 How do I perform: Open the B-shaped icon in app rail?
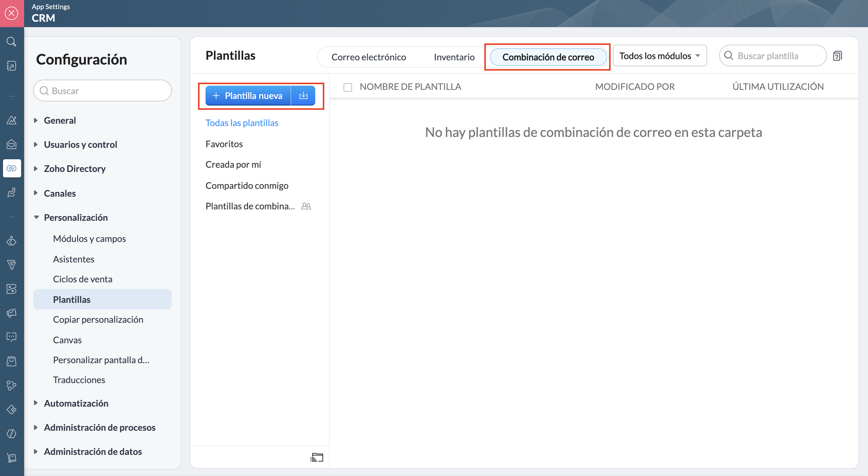[11, 289]
